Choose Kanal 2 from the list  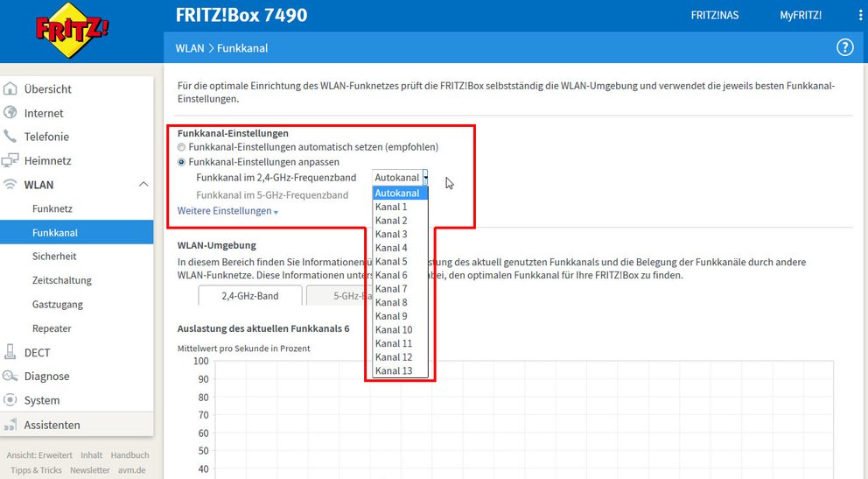400,221
